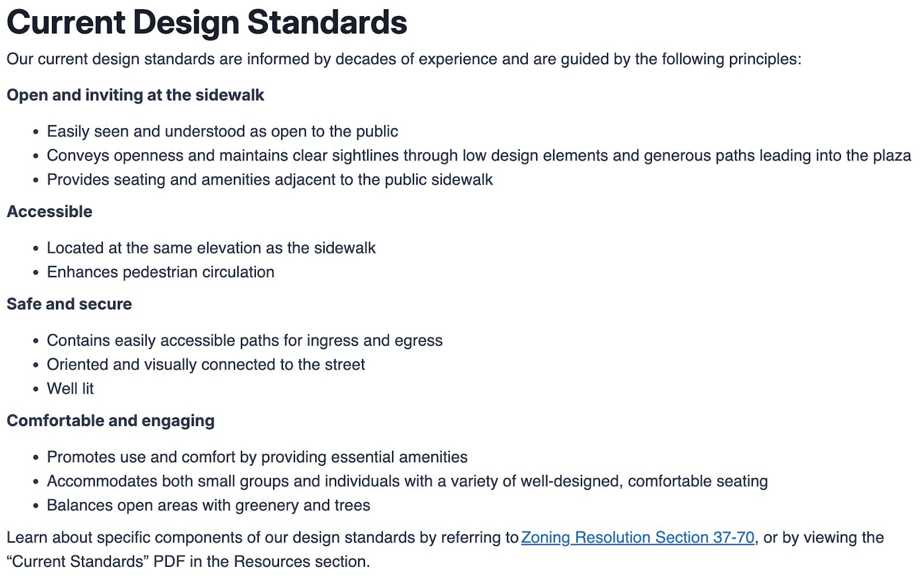Click the 'Accommodates both small groups' bullet

pos(407,481)
